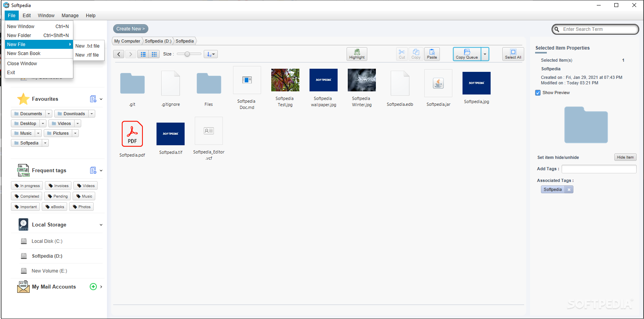
Task: Click the My Mail Accounts envelope icon
Action: pyautogui.click(x=23, y=287)
